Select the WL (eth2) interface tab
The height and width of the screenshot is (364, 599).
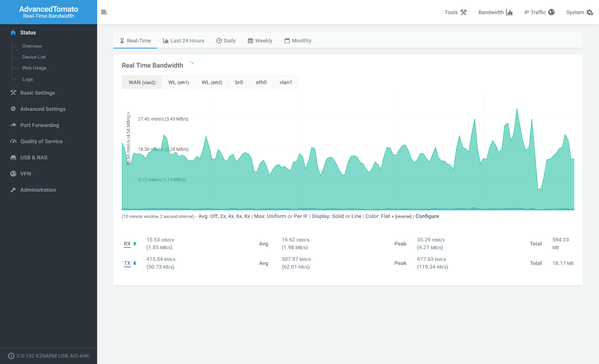pos(212,82)
